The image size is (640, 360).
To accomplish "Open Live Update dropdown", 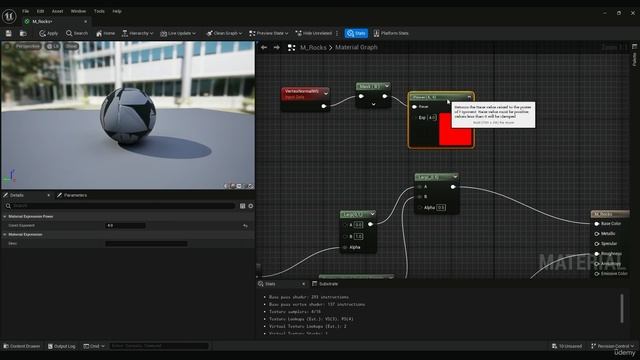I will 178,33.
